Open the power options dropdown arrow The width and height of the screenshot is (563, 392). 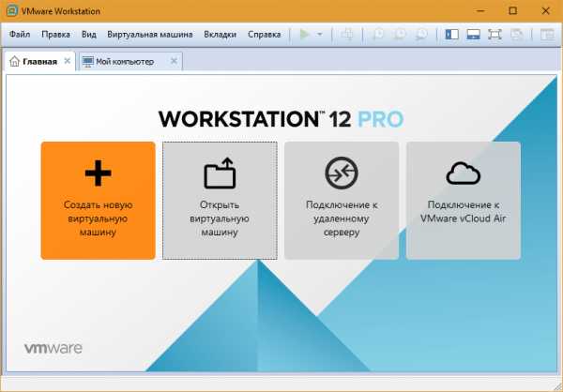(x=320, y=35)
